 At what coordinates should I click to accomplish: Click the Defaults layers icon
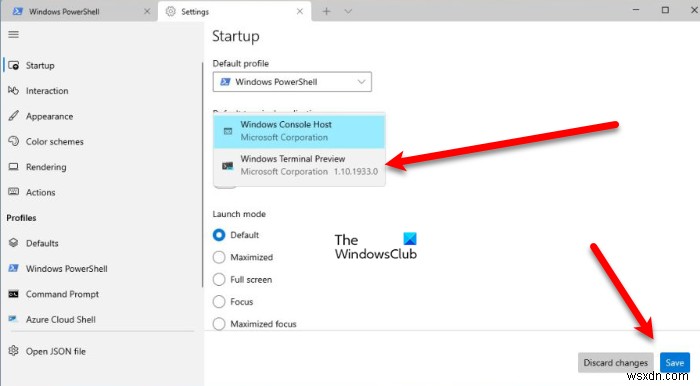(x=13, y=243)
